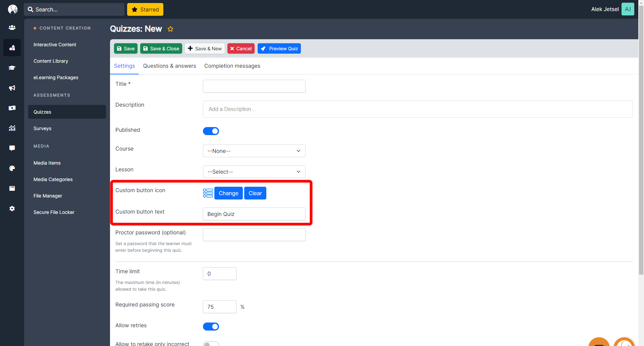This screenshot has width=644, height=346.
Task: View Reports using the chart icon
Action: point(12,128)
